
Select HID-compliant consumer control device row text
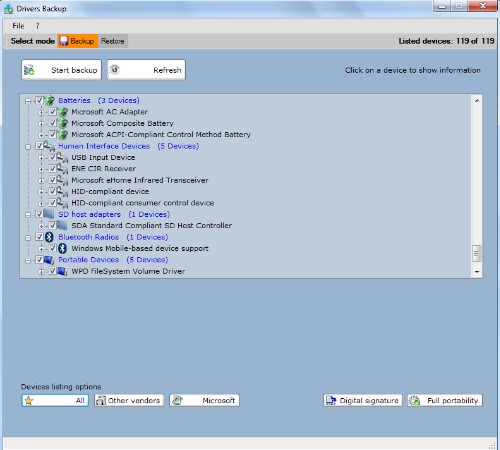pyautogui.click(x=143, y=203)
